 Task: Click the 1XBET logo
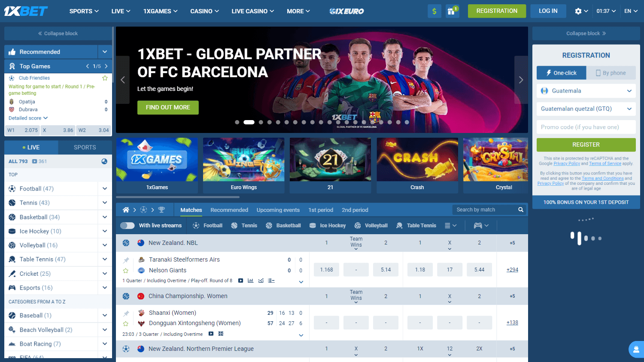(x=26, y=11)
